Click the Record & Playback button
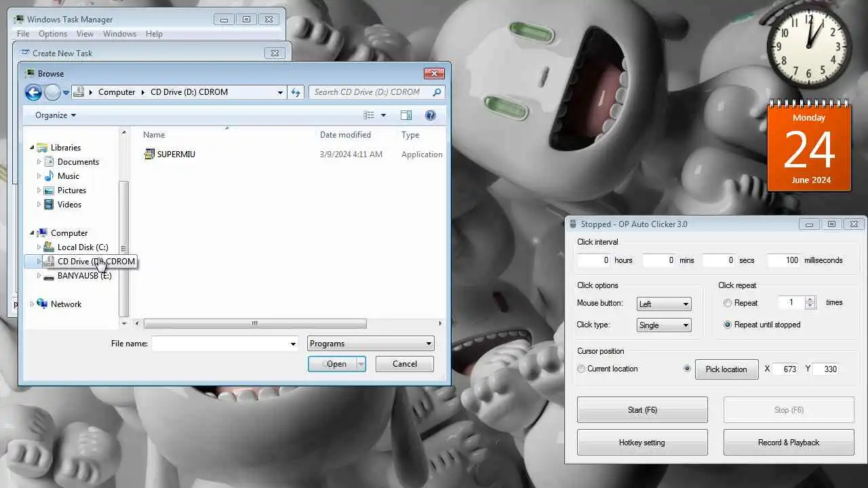Image resolution: width=868 pixels, height=488 pixels. click(x=789, y=443)
